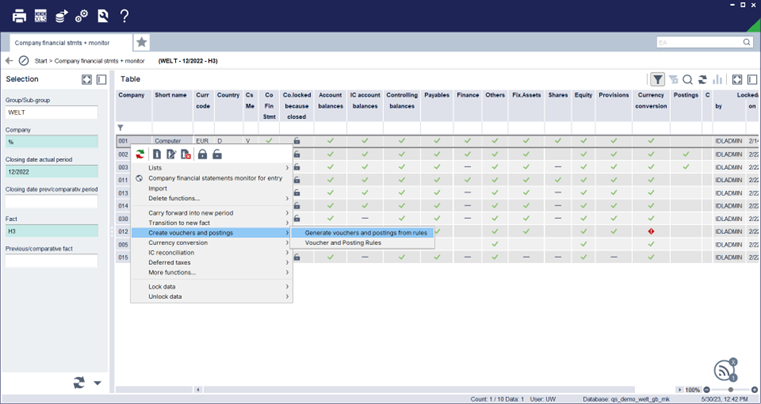Image resolution: width=761 pixels, height=404 pixels.
Task: Click the red-green refresh icon in context menu
Action: click(140, 154)
